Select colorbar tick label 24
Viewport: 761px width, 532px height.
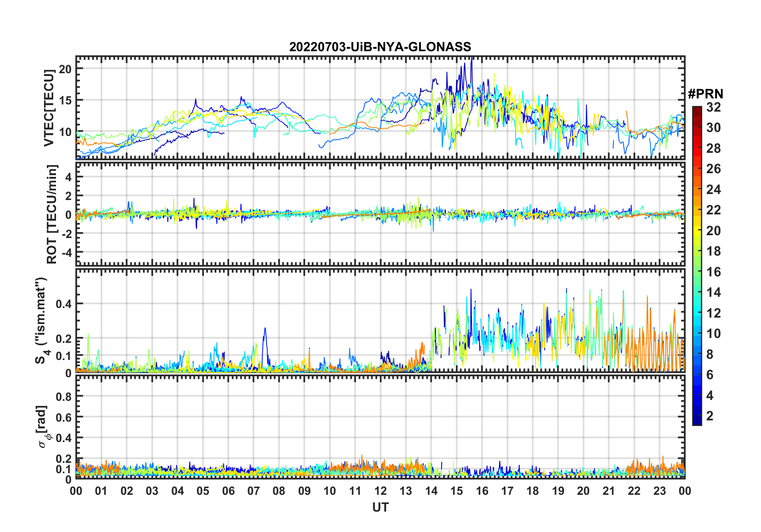713,190
